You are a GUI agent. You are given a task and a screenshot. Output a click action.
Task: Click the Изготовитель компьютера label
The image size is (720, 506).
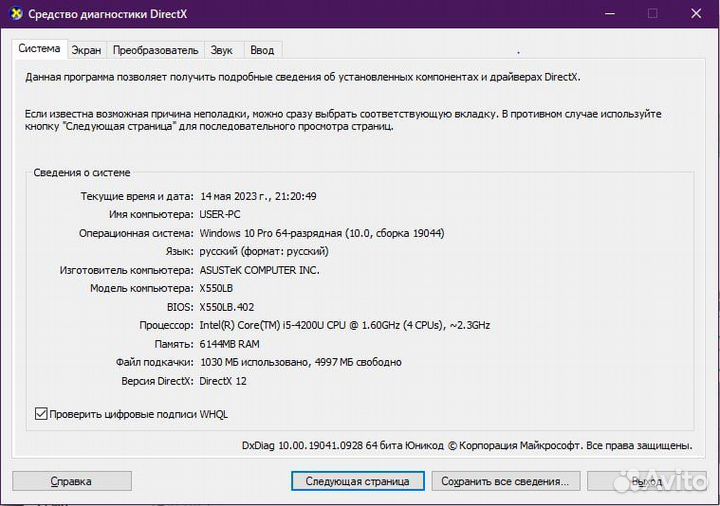tap(126, 270)
